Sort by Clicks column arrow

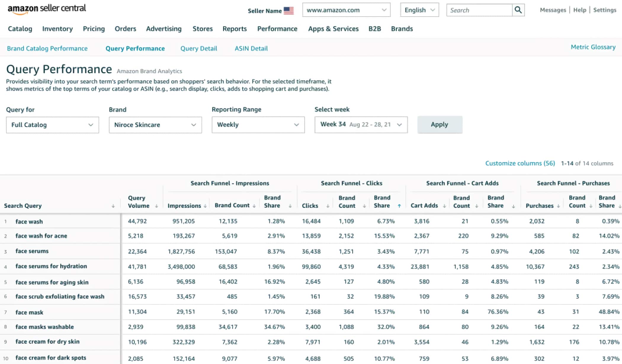coord(328,206)
